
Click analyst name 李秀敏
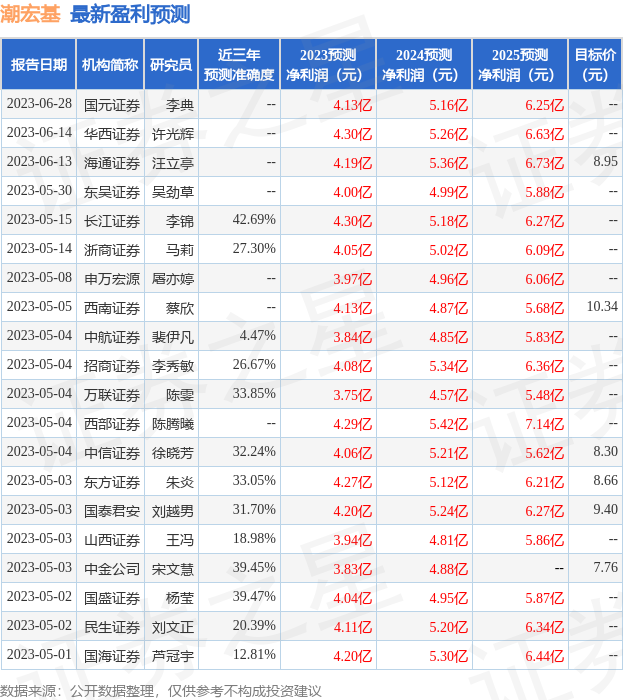click(173, 366)
